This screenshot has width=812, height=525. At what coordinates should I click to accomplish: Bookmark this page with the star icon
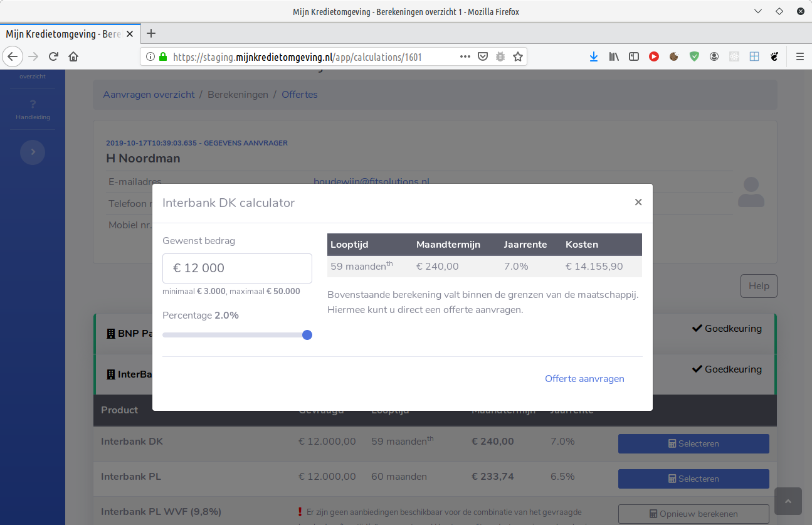[518, 56]
